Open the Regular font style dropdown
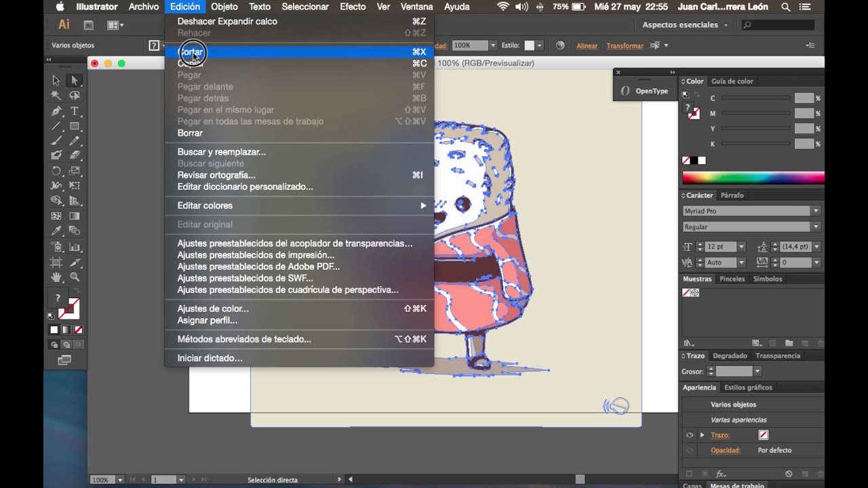This screenshot has height=488, width=868. [816, 227]
